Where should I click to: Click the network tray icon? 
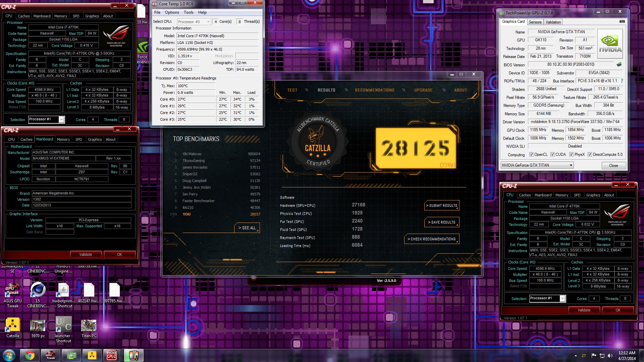(602, 356)
